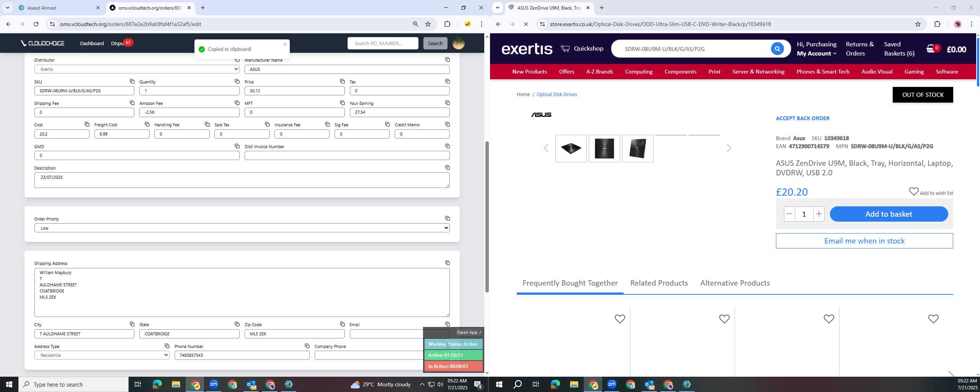Click the Add to basket button
980x392 pixels.
(x=889, y=214)
